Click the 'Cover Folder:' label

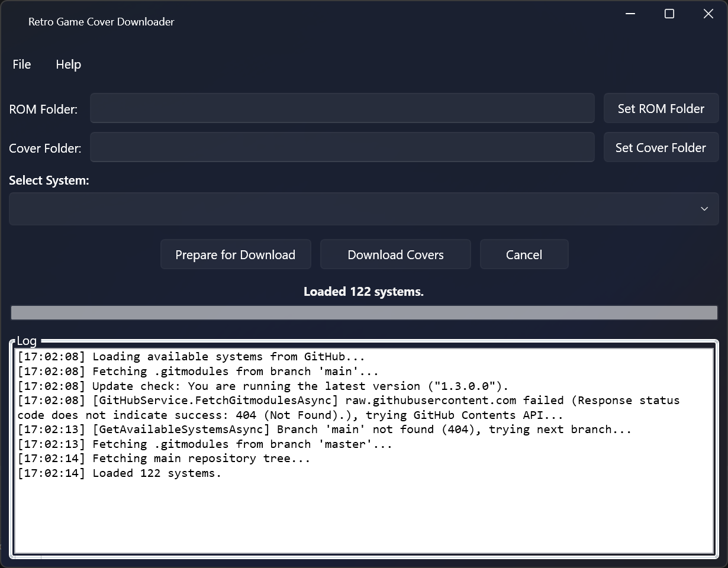coord(45,149)
